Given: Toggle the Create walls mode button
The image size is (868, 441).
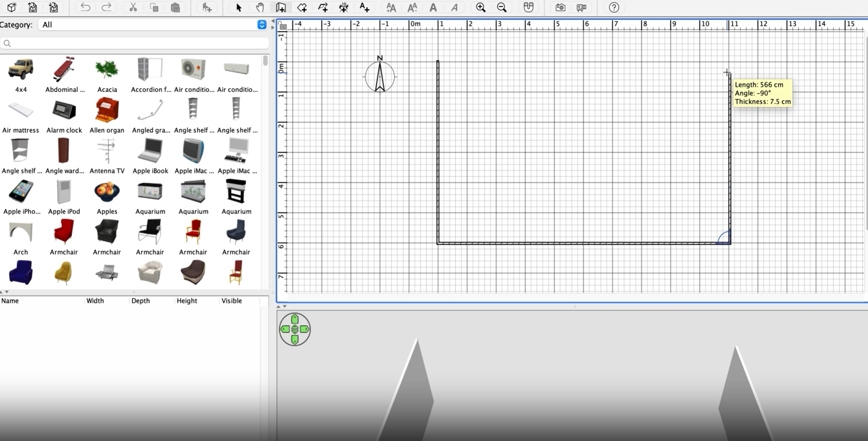Looking at the screenshot, I should [x=280, y=7].
